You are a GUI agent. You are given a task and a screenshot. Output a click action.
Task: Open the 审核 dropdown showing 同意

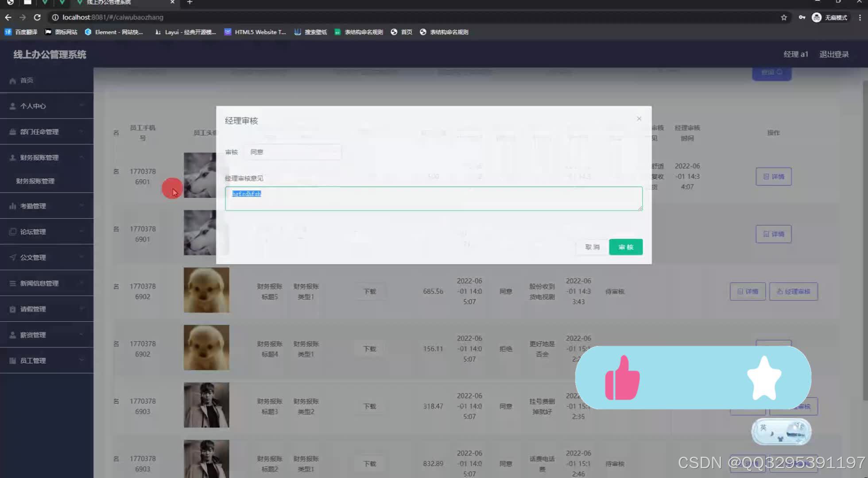click(x=292, y=152)
